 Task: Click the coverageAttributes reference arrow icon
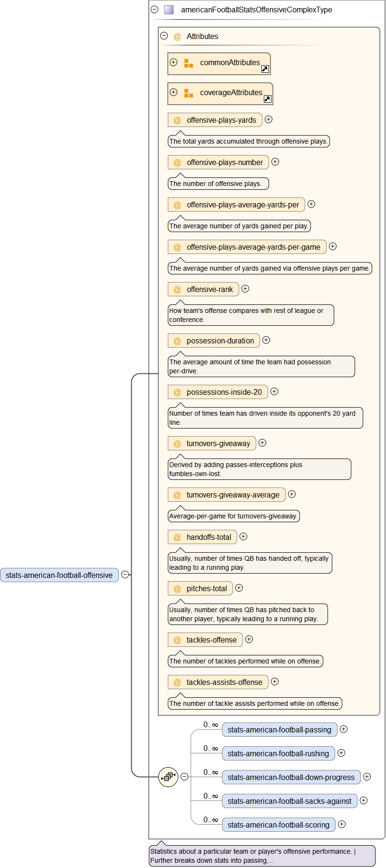268,99
